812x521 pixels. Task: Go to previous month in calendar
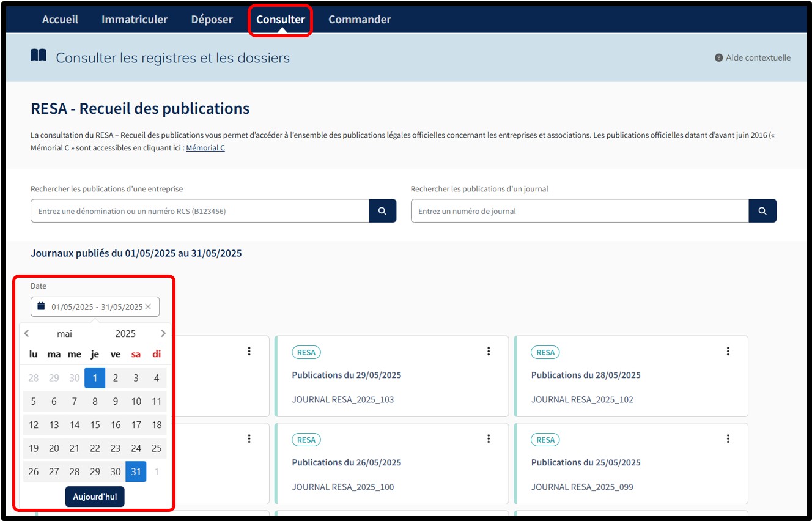26,333
